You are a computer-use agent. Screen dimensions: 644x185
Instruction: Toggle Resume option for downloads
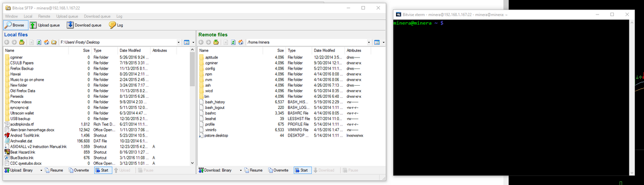pos(254,170)
